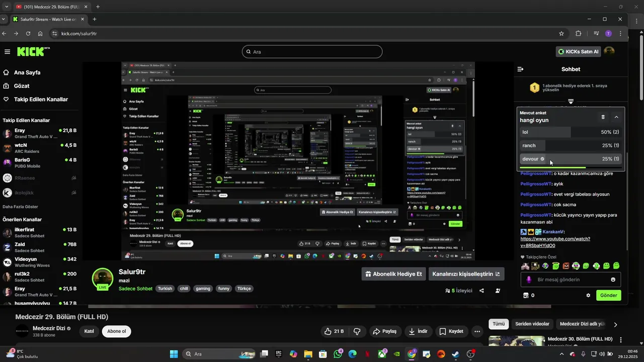Click Abonelik Hediye Et button

[x=393, y=274]
